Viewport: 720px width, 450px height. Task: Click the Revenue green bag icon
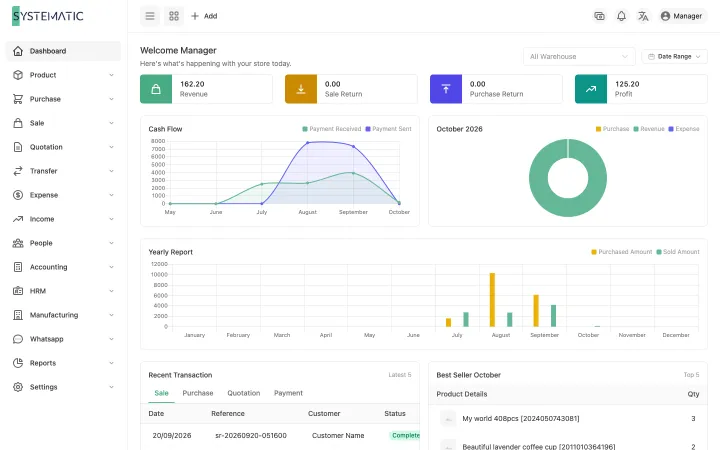[x=156, y=89]
